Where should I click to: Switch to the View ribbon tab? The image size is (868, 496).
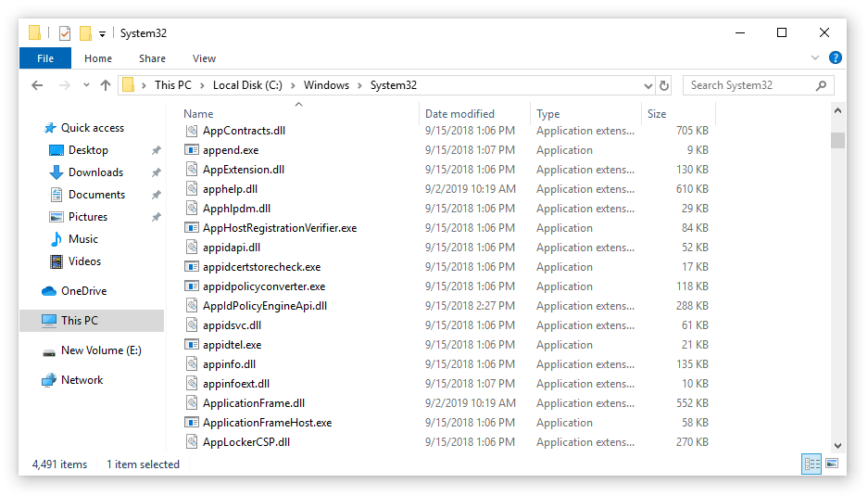(204, 58)
